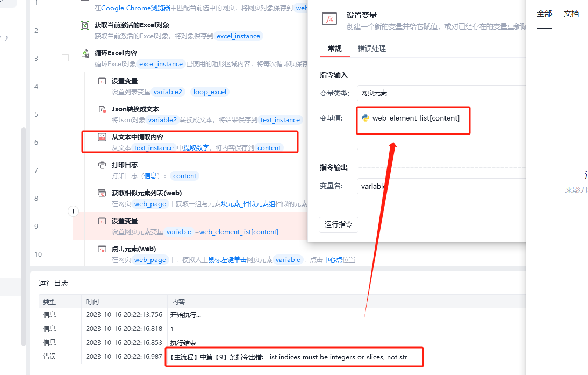The image size is (588, 375).
Task: Click the plus button to insert a step
Action: coord(73,211)
